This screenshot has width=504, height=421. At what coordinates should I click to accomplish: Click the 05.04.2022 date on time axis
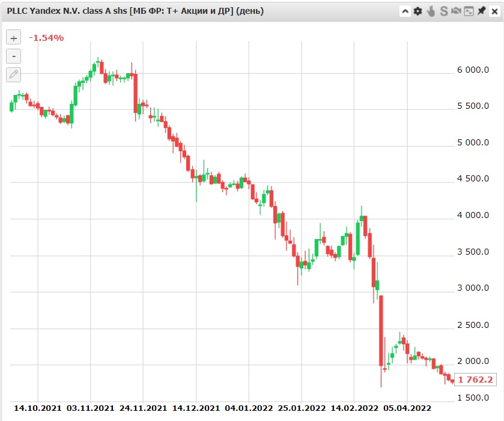[407, 408]
